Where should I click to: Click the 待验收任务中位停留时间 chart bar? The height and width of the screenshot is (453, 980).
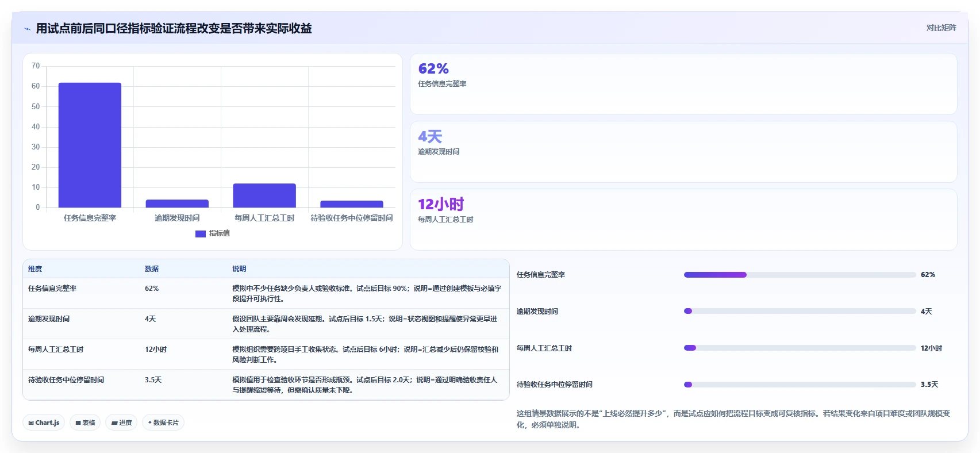[352, 204]
